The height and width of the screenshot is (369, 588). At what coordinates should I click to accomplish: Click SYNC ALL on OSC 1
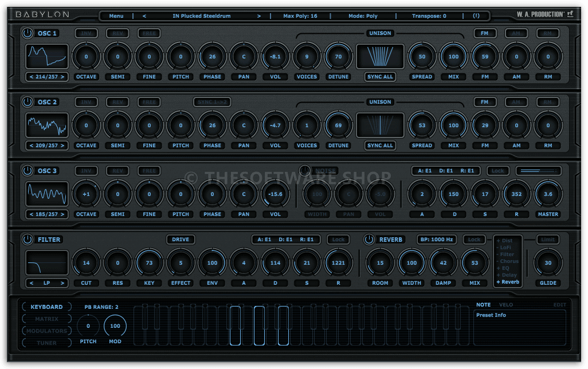[x=380, y=77]
